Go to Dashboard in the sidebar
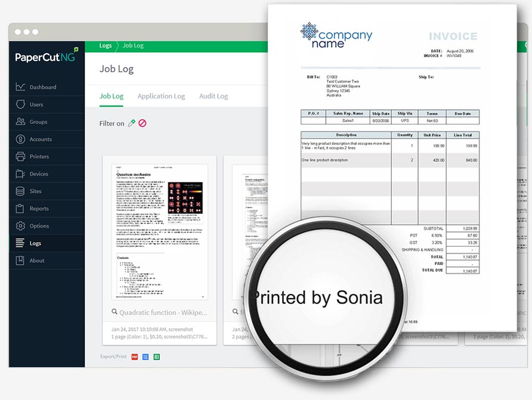532x400 pixels. pyautogui.click(x=43, y=87)
